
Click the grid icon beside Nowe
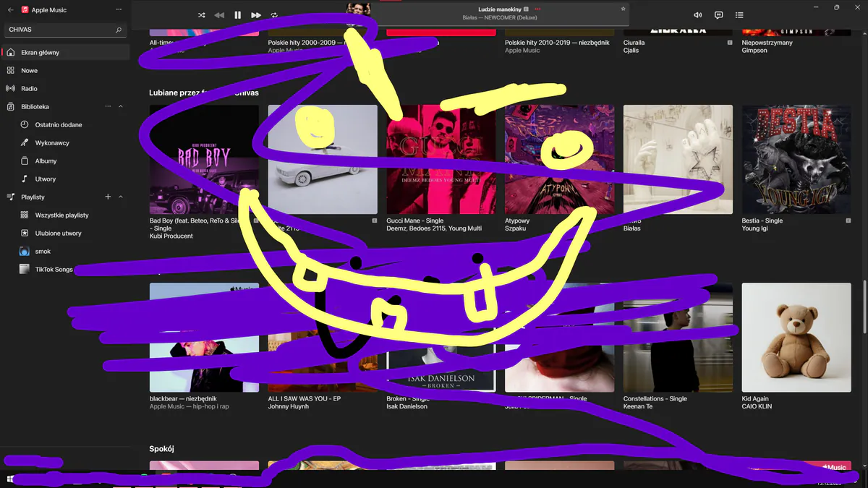[x=11, y=70]
